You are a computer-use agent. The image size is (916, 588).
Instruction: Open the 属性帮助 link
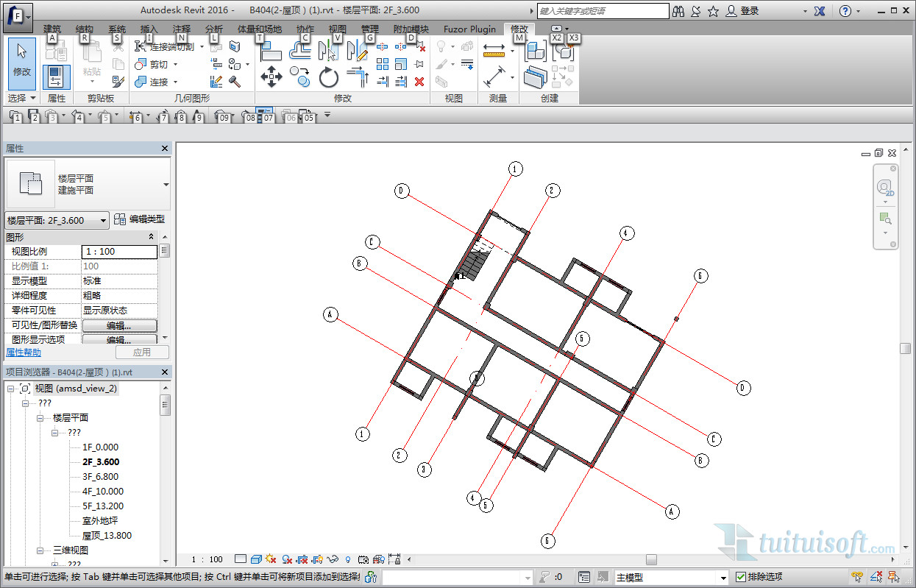[x=24, y=353]
